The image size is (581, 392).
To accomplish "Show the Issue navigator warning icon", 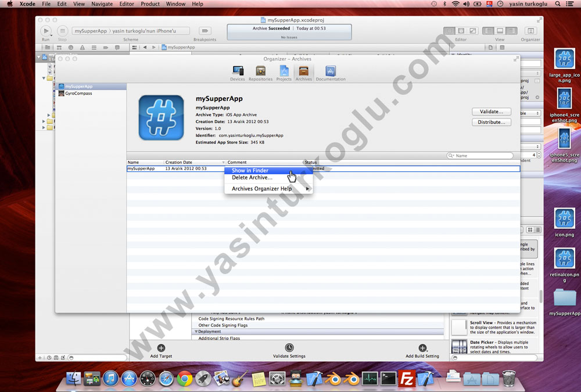I will pos(83,48).
